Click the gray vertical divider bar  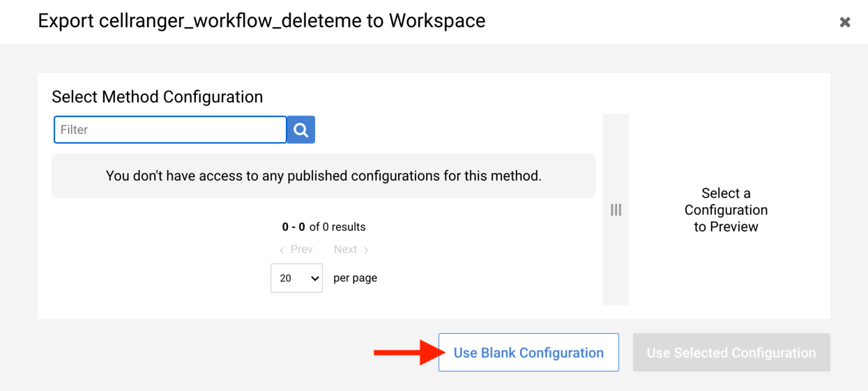coord(616,279)
